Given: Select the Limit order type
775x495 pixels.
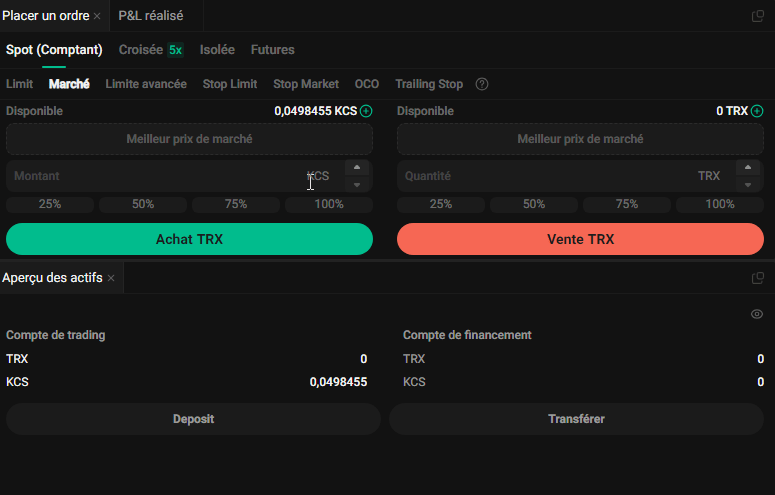Looking at the screenshot, I should click(19, 84).
